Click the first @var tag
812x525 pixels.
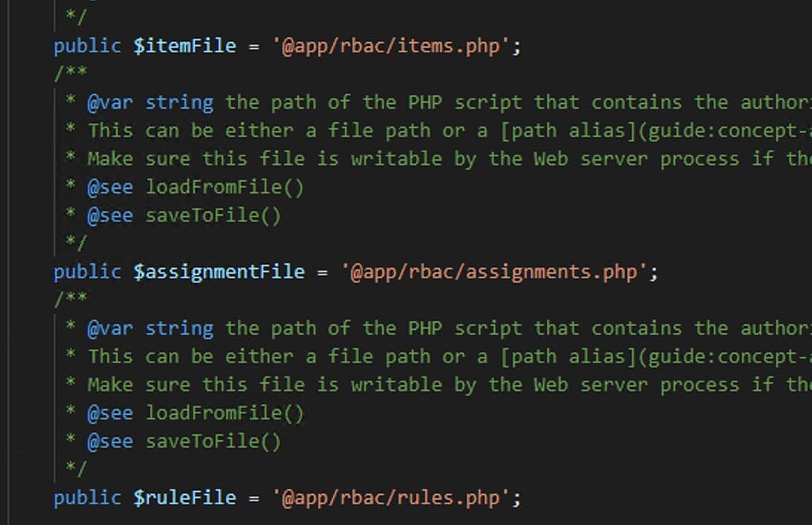109,102
